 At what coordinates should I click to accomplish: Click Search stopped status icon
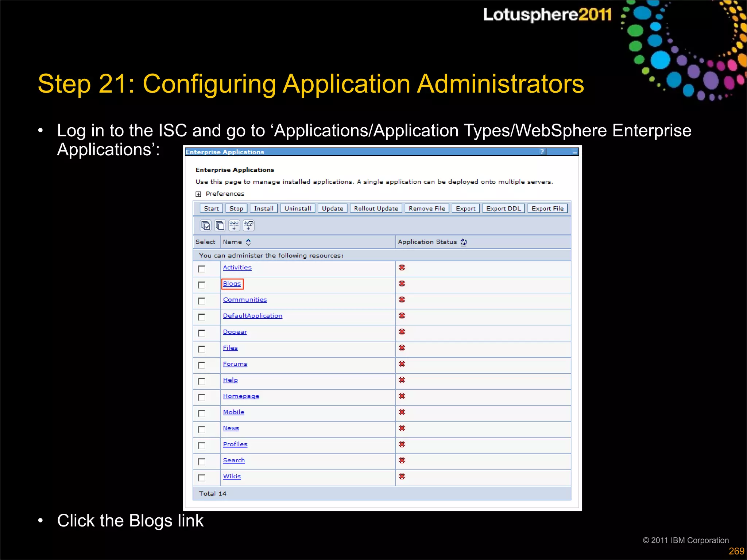point(402,460)
